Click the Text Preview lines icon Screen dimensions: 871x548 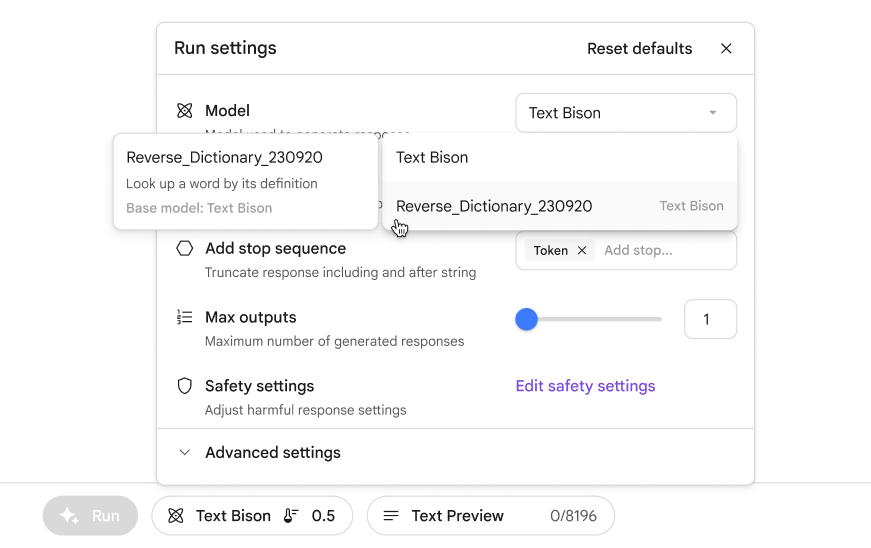(x=391, y=516)
